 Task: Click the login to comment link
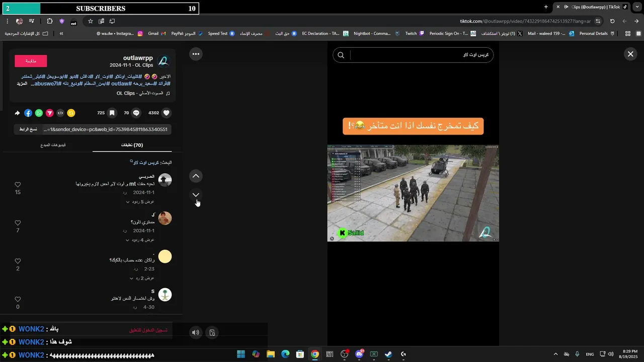tap(148, 330)
